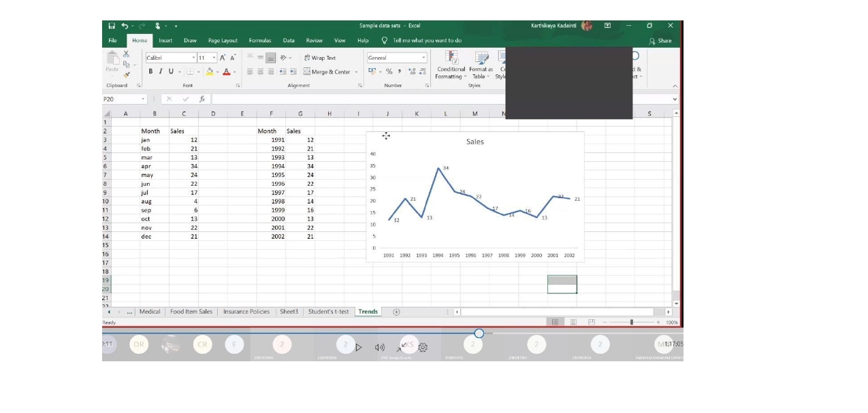
Task: Click the Insert Function fx icon
Action: pyautogui.click(x=202, y=99)
